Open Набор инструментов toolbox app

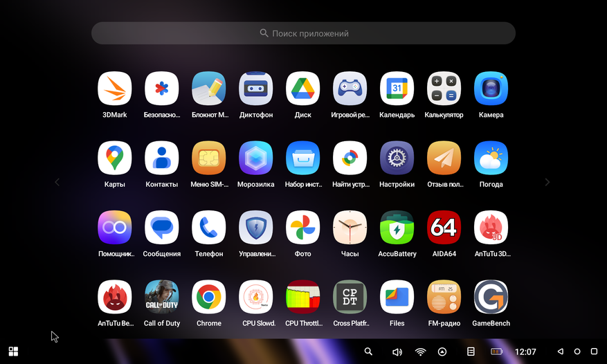[302, 158]
